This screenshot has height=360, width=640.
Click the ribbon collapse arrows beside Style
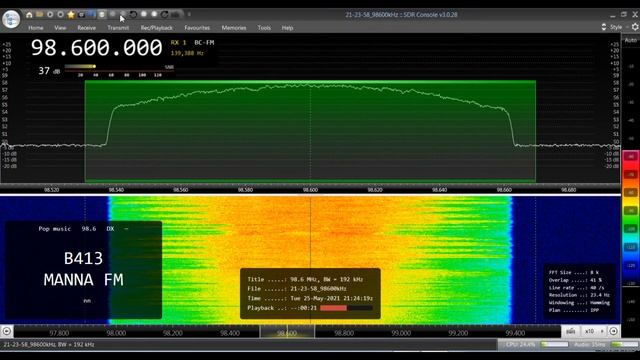604,27
